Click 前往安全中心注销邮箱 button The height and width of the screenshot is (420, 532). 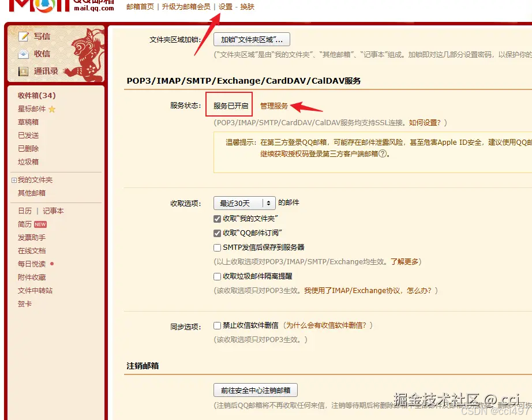256,390
